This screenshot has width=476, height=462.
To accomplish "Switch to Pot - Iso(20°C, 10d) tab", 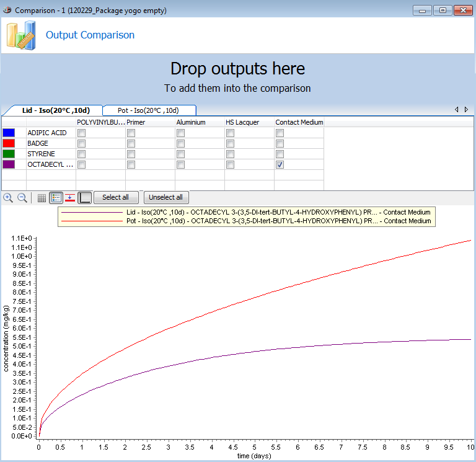I will pyautogui.click(x=149, y=110).
